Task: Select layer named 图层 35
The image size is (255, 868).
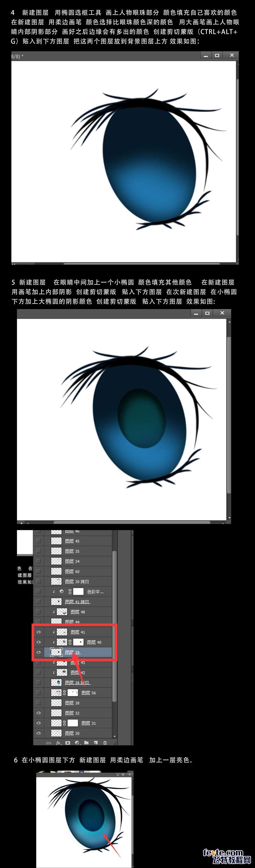Action: 72,551
